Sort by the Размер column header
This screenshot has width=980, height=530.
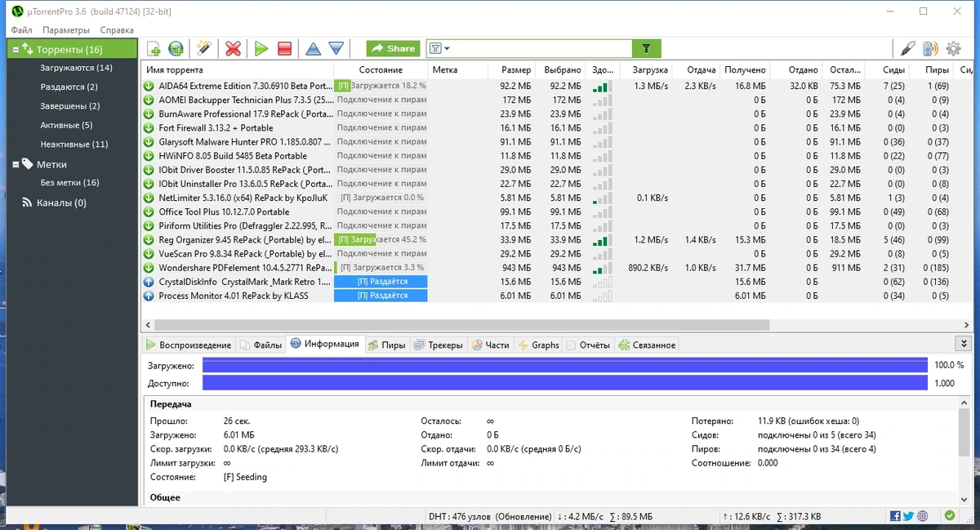click(x=512, y=70)
